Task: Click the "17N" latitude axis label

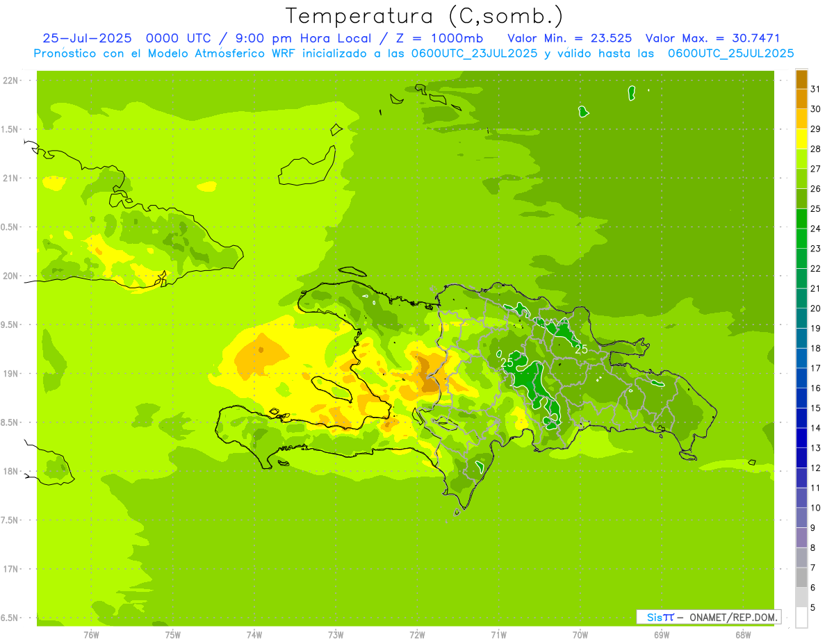Action: (x=11, y=569)
